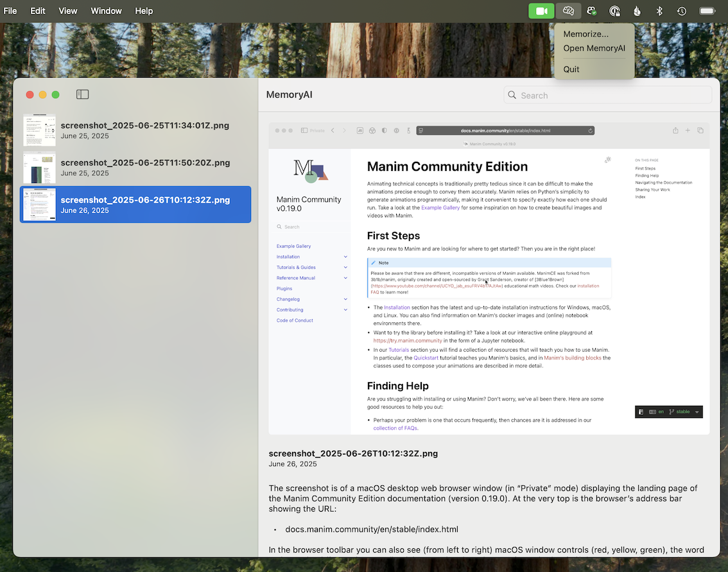Click the share icon in the screenshot's browser toolbar
This screenshot has height=572, width=728.
click(675, 130)
